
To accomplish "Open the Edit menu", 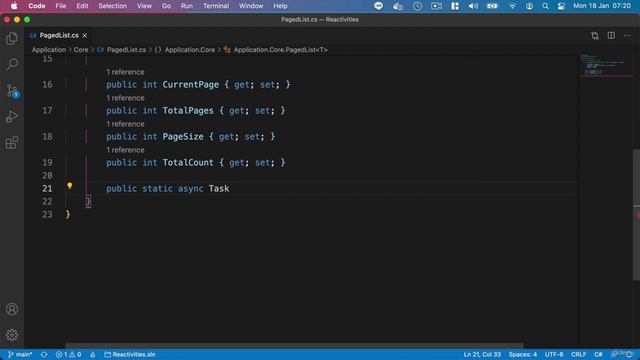I will coord(82,6).
